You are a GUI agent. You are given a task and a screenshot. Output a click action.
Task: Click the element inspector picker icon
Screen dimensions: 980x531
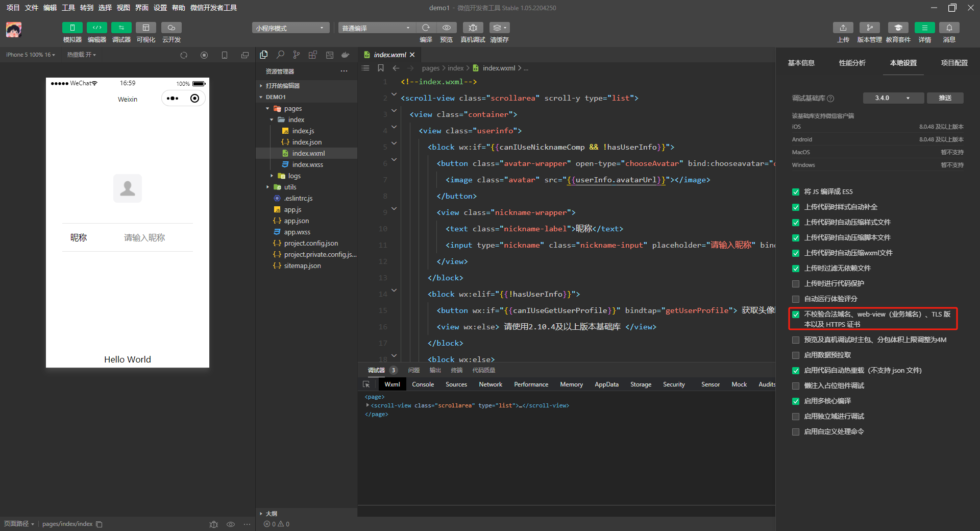pos(366,384)
